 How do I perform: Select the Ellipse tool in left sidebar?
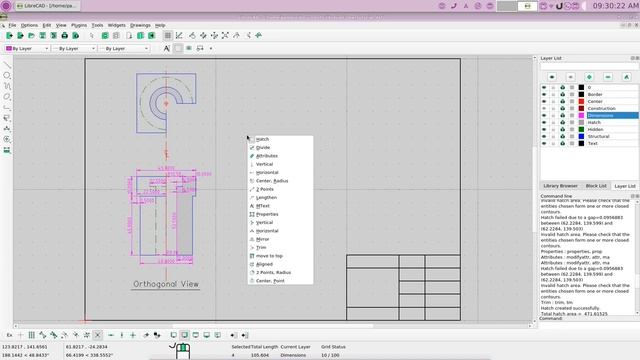click(x=7, y=97)
